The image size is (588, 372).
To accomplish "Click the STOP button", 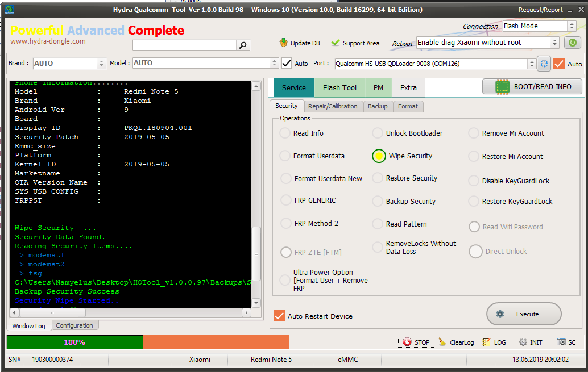I will coord(416,342).
